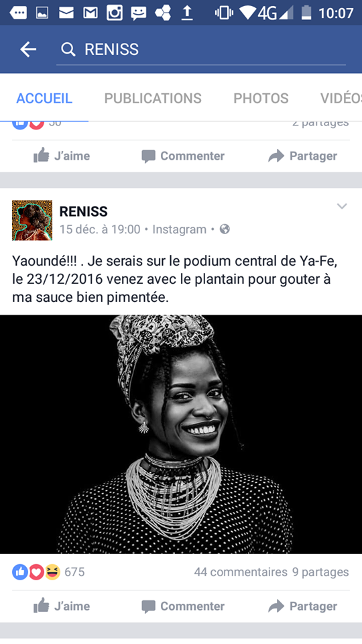362x644 pixels.
Task: Tap the public globe privacy icon
Action: tap(225, 229)
